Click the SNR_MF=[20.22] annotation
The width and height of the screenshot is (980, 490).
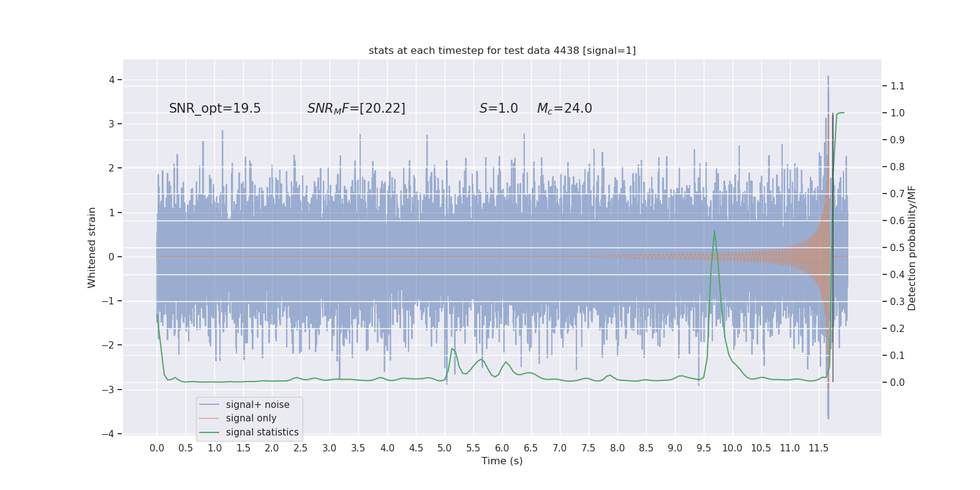(x=356, y=108)
